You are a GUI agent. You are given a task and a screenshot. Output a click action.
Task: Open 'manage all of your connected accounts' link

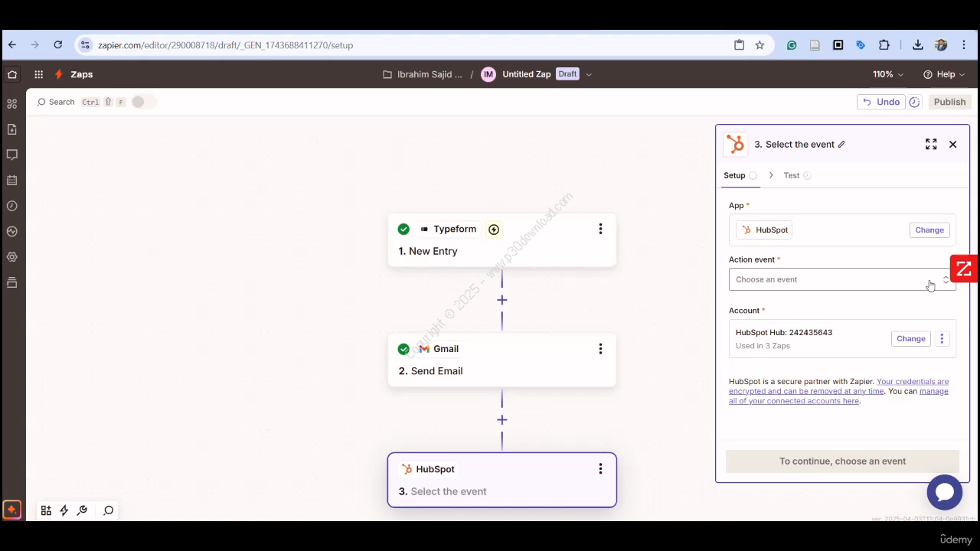[x=838, y=396]
